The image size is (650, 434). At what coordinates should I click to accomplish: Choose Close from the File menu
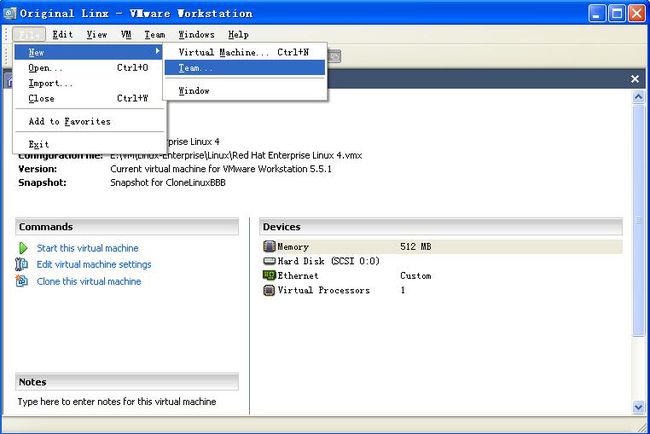coord(89,99)
